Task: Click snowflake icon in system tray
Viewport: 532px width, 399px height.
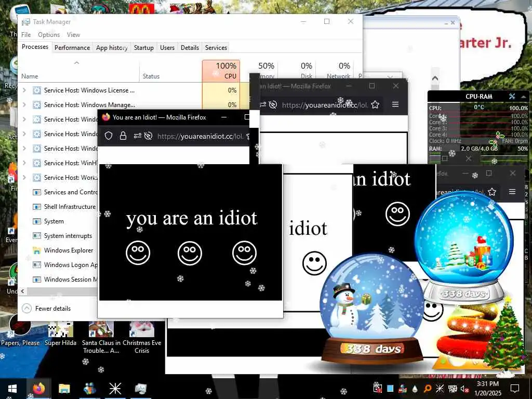Action: 440,389
